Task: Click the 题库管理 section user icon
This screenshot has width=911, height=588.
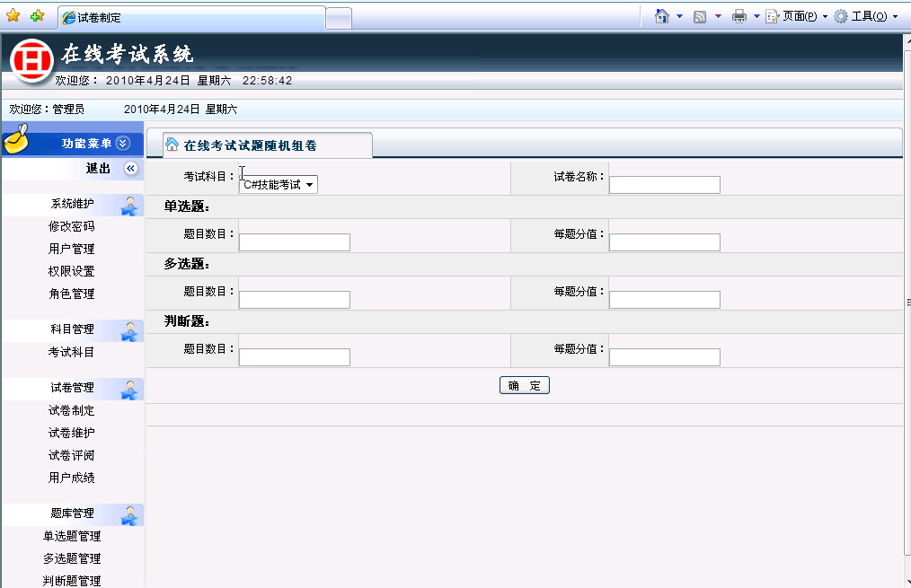Action: click(129, 515)
